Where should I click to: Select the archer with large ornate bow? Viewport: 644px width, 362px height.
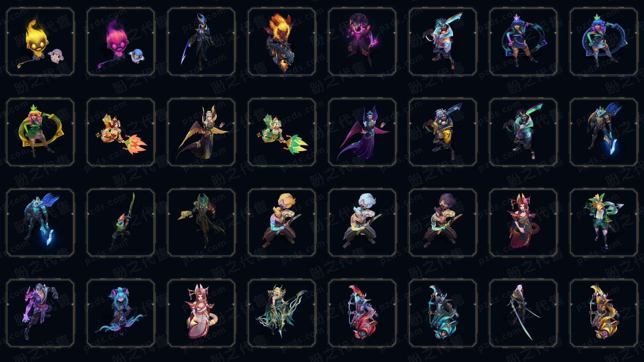282,313
